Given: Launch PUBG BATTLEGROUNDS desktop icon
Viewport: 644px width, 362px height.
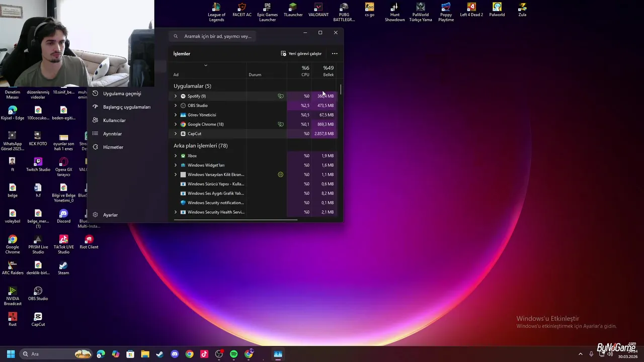Looking at the screenshot, I should coord(344,12).
